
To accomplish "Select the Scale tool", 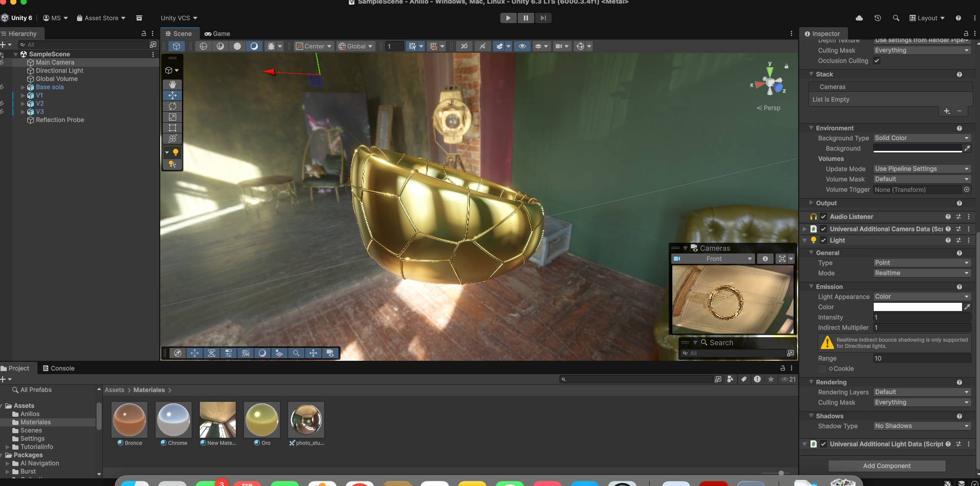I will 173,117.
